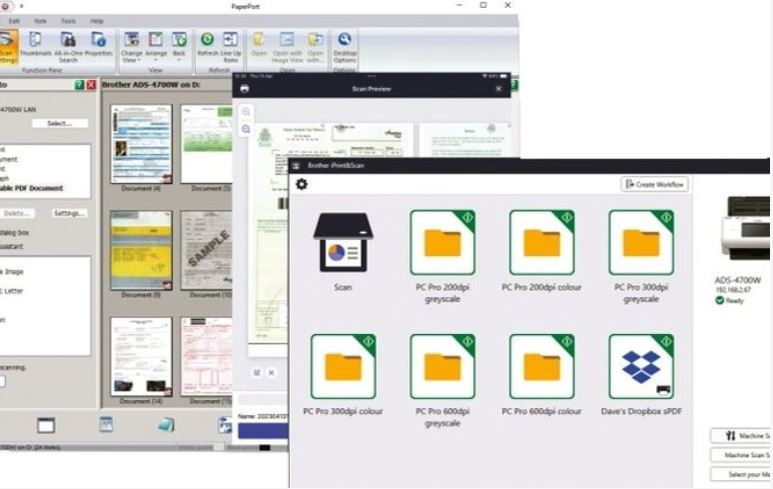Select Document (14) thumbnail in PaperPort
The width and height of the screenshot is (773, 489).
click(x=141, y=356)
